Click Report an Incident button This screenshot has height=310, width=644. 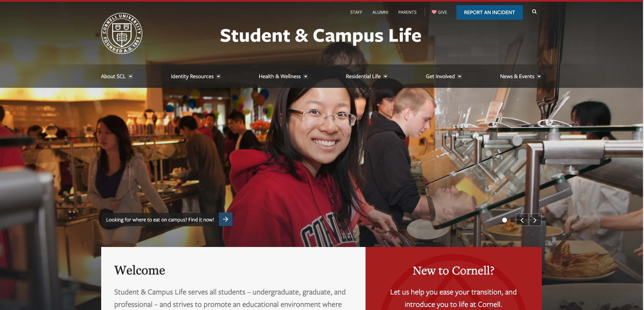click(489, 12)
